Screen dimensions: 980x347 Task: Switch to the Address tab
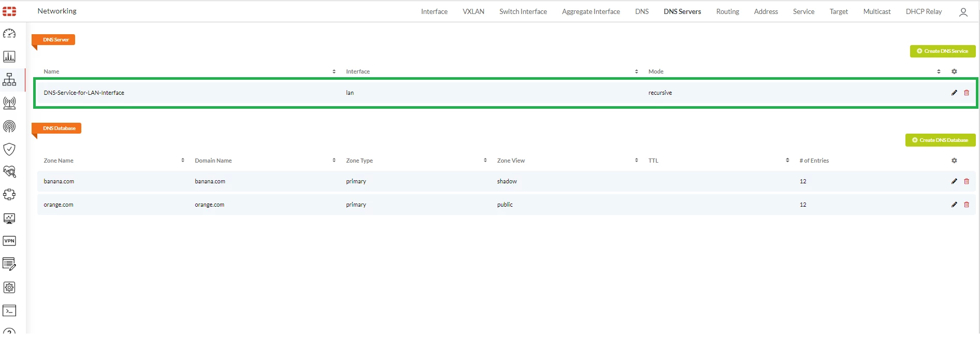pos(766,11)
